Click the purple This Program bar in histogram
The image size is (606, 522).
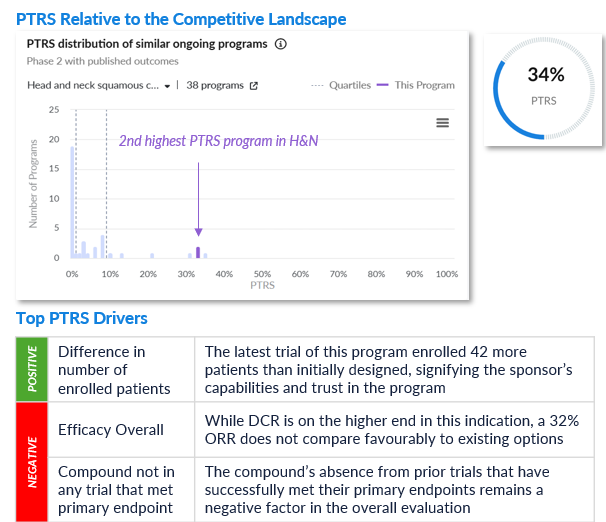(198, 252)
